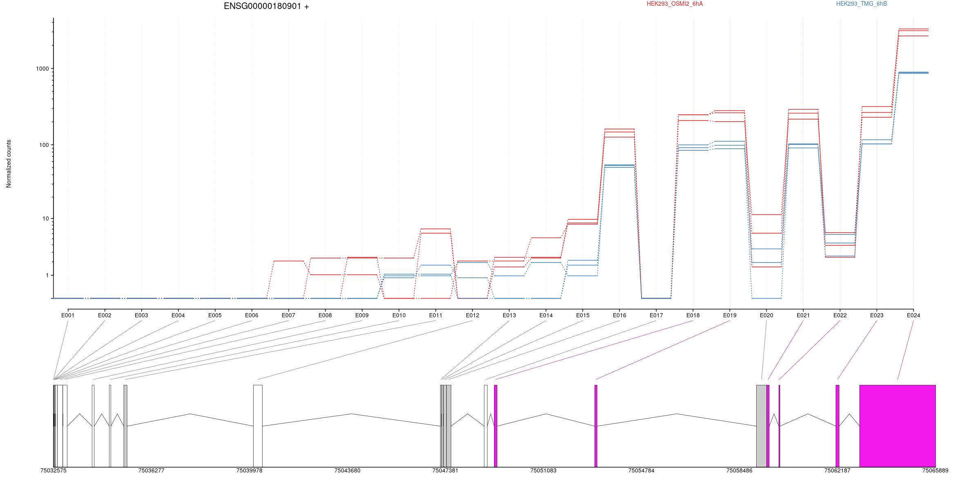This screenshot has height=490, width=980.
Task: Click genomic coordinate 75065889
Action: [935, 470]
